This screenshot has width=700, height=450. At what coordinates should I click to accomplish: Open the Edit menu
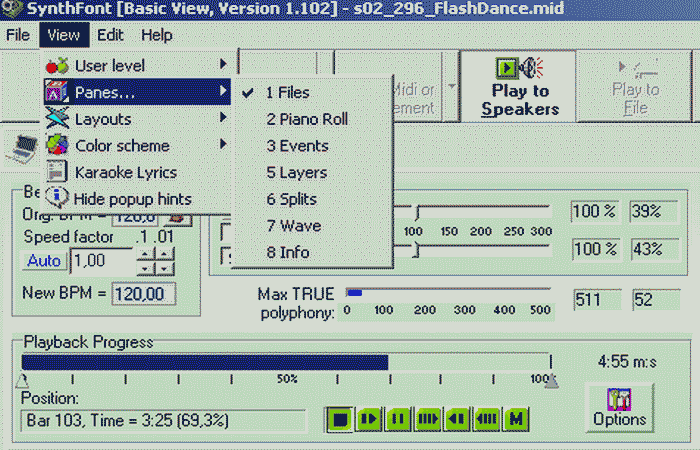pos(110,35)
